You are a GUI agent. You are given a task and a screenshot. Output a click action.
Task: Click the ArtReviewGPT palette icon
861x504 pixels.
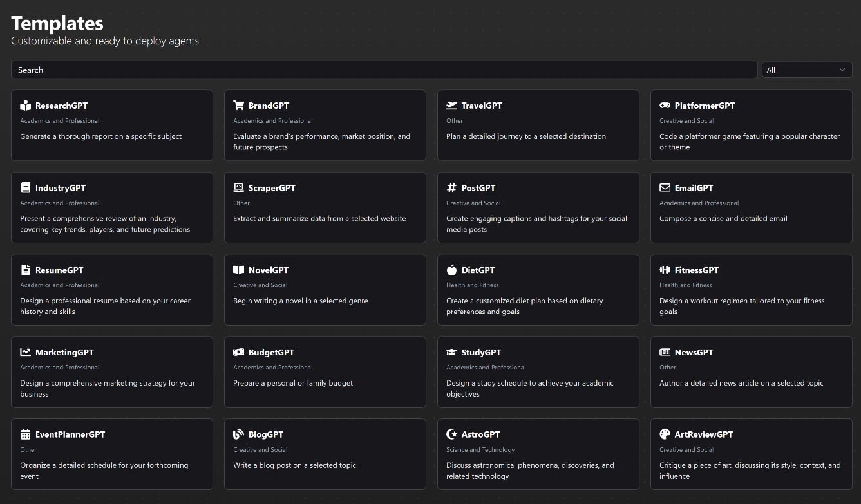click(665, 434)
